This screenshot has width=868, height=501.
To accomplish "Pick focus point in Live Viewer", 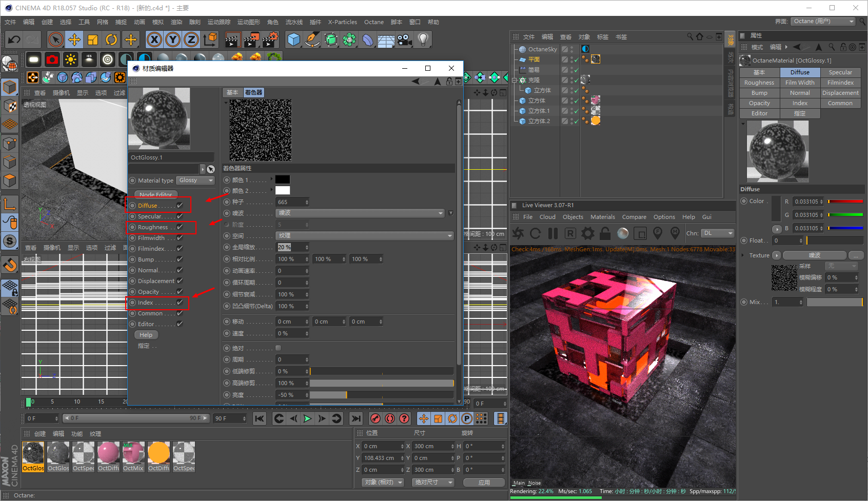I will [x=658, y=233].
